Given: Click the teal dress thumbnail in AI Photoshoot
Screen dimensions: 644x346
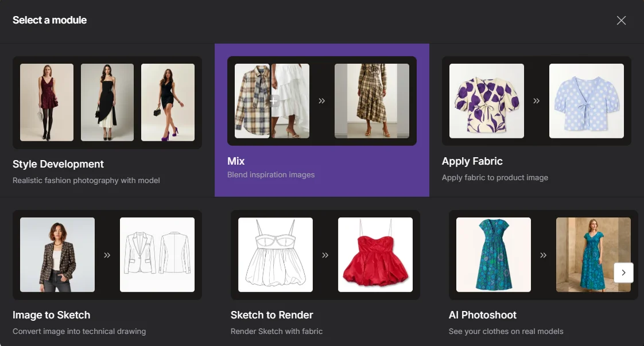Looking at the screenshot, I should pyautogui.click(x=492, y=255).
